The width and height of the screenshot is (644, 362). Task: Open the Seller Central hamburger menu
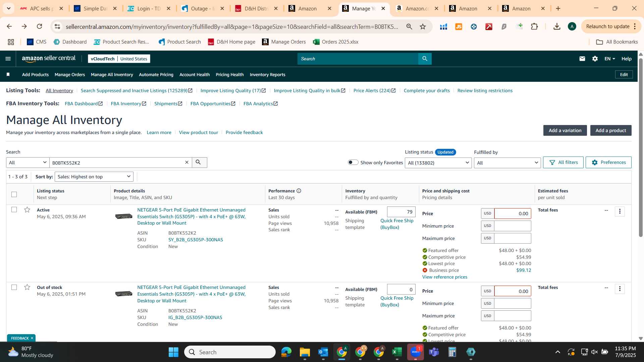[8, 59]
